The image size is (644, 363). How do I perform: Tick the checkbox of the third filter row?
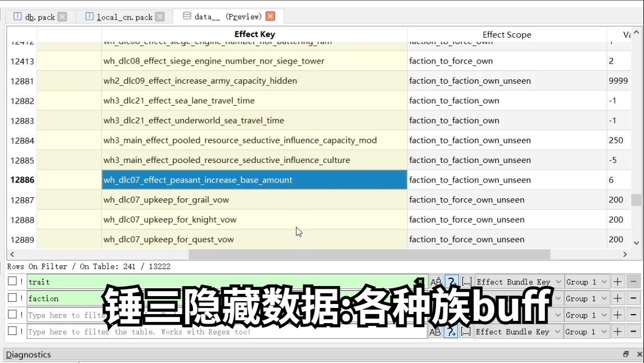pyautogui.click(x=12, y=314)
